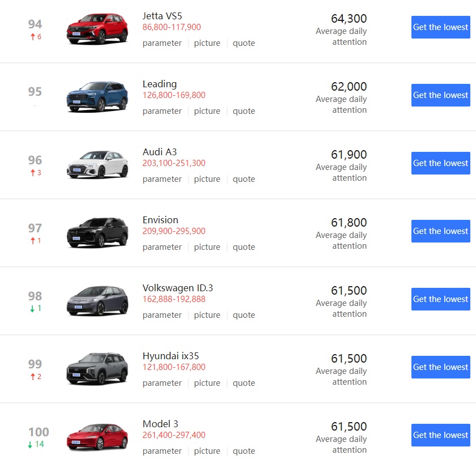View parameters for the Volkswagen ID.3

pyautogui.click(x=162, y=315)
